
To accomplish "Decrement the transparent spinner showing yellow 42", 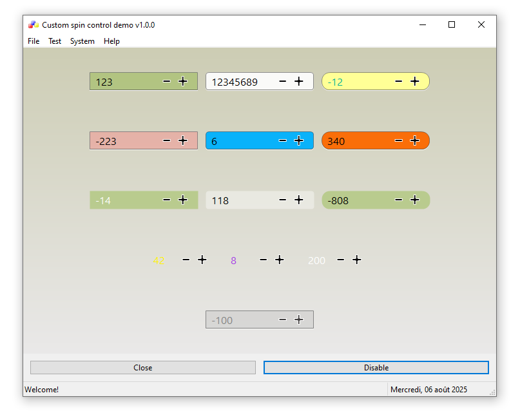I will pos(186,260).
